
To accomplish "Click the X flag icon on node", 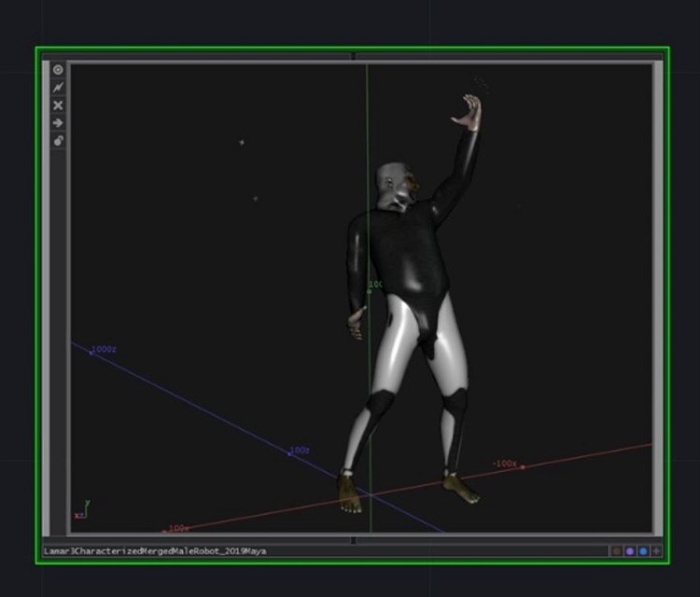I will coord(58,105).
